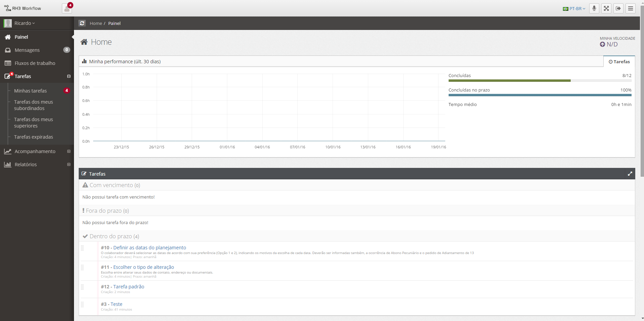644x321 pixels.
Task: Click the microphone icon in top bar
Action: [594, 8]
